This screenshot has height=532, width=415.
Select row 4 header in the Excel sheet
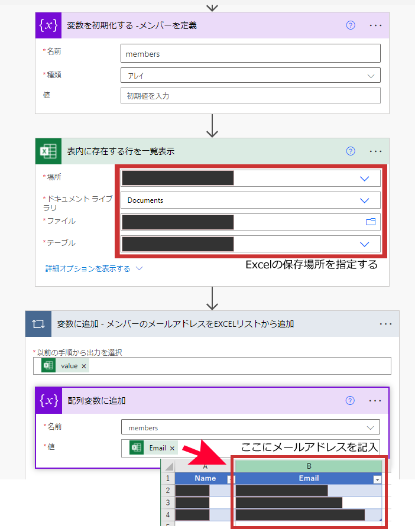click(x=168, y=515)
